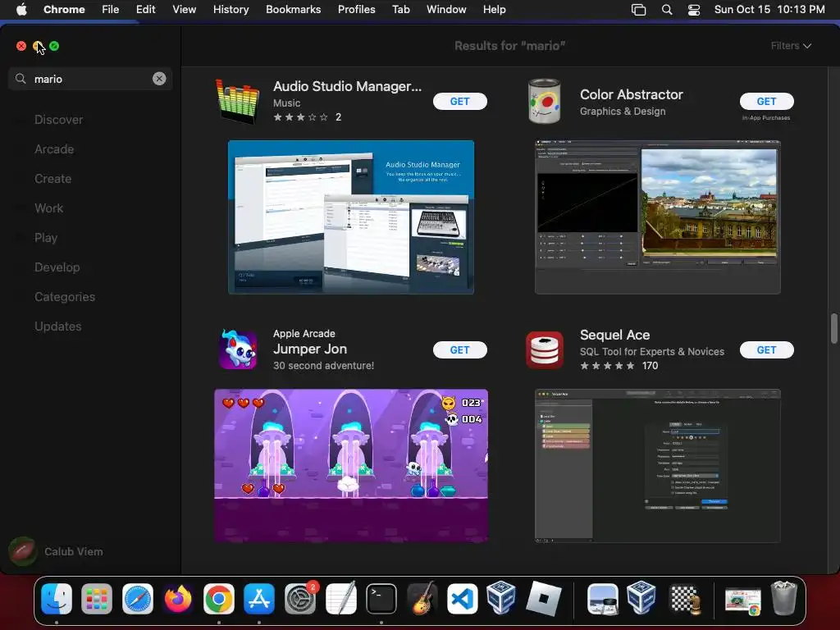This screenshot has height=630, width=840.
Task: Open the Sequel Ace title link
Action: (615, 335)
